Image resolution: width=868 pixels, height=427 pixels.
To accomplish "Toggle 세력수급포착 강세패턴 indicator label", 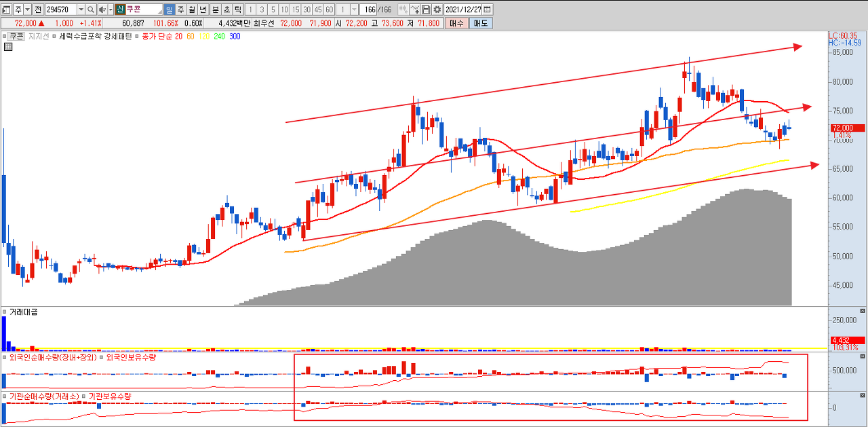I will coord(96,37).
